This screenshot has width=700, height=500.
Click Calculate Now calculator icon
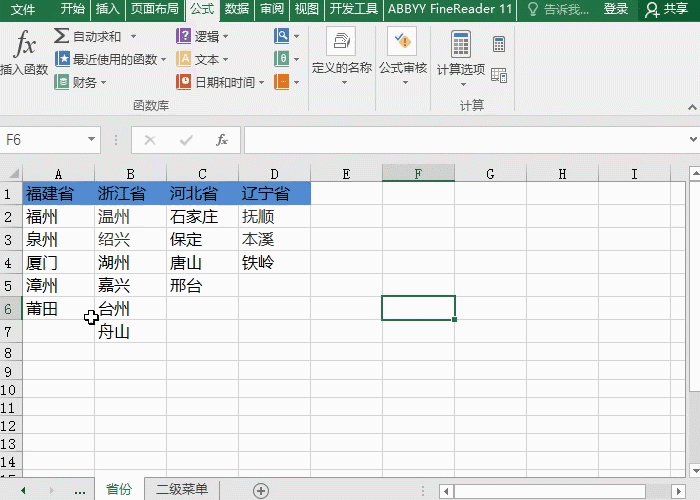click(499, 44)
